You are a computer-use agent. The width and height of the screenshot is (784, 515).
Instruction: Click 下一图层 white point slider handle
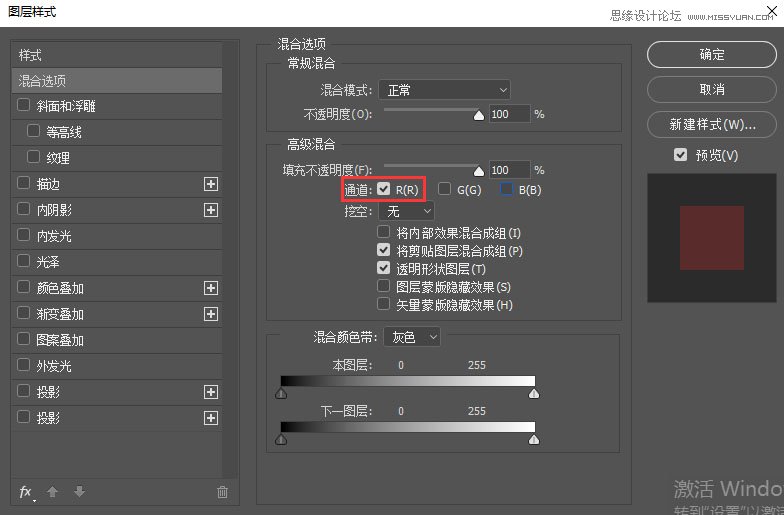click(x=534, y=440)
